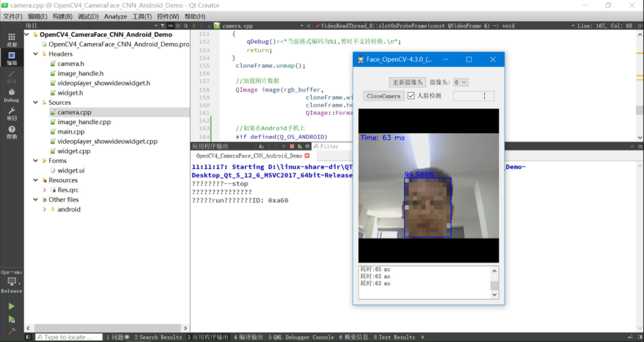This screenshot has height=342, width=644.
Task: Stop the running application (red square)
Action: [292, 147]
